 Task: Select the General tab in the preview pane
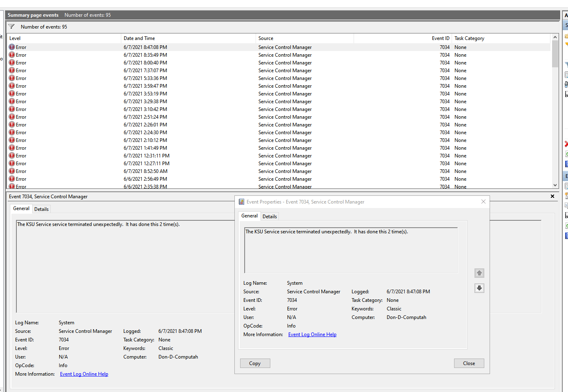point(21,208)
